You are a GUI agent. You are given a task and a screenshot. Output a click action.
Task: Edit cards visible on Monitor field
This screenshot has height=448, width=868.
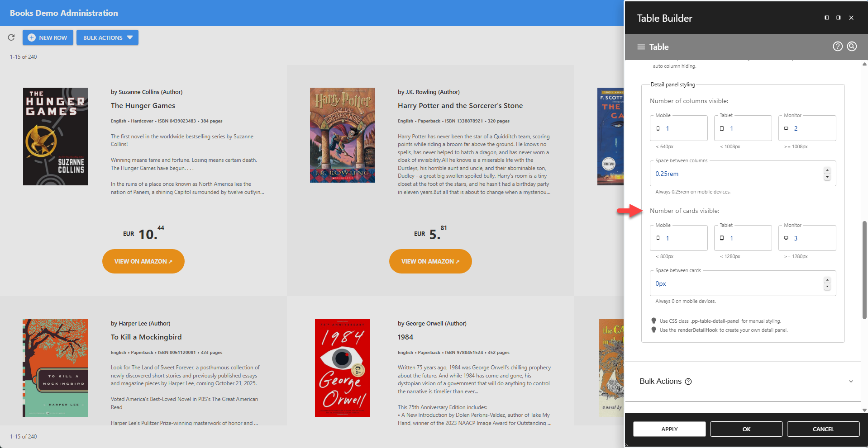807,238
